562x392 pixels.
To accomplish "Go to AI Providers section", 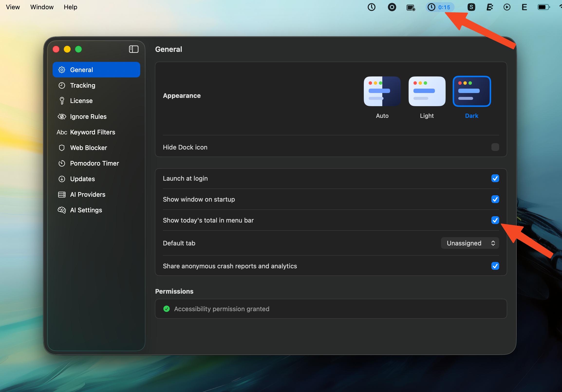I will tap(87, 195).
